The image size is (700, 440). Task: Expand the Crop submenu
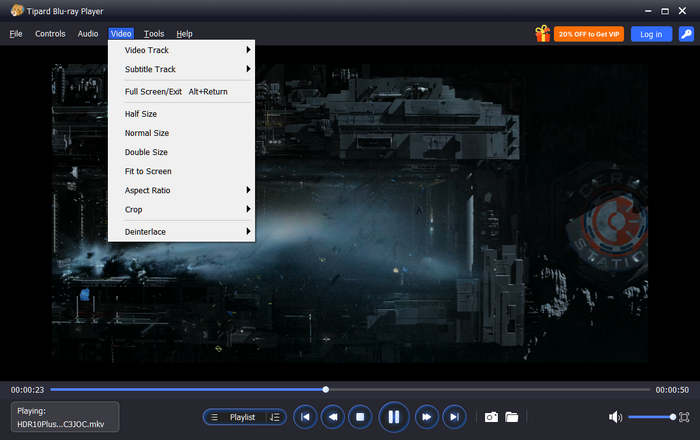point(182,210)
